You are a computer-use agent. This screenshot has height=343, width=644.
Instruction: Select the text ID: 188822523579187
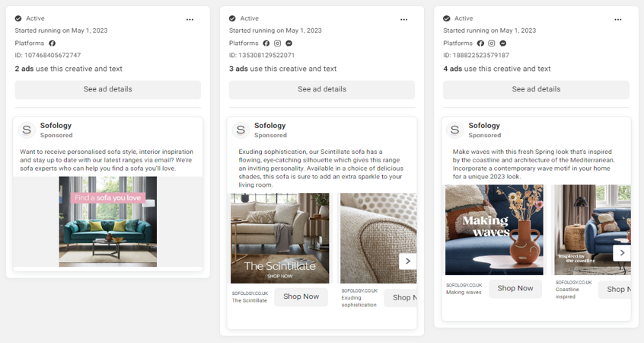(476, 55)
